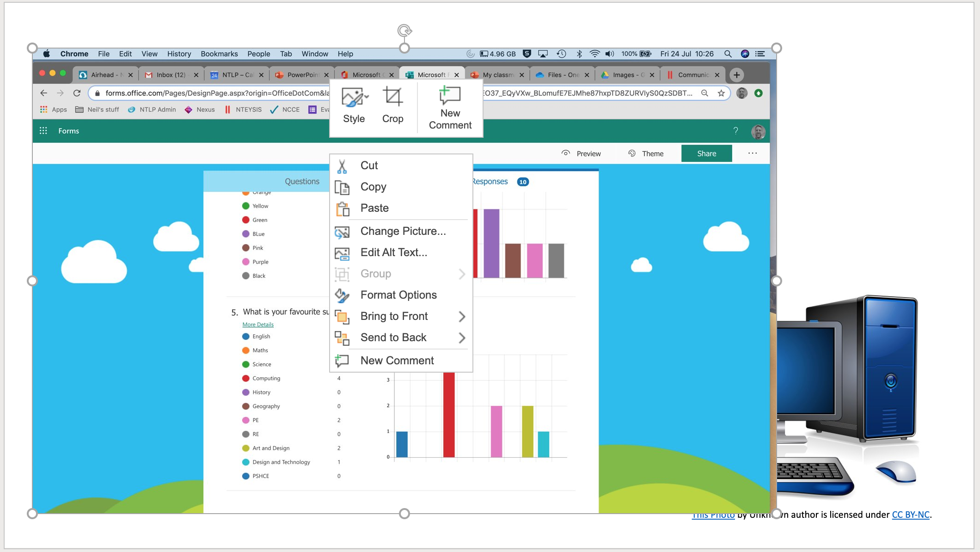Open the NTEYSIS bookmark
This screenshot has height=552, width=980.
pos(243,110)
